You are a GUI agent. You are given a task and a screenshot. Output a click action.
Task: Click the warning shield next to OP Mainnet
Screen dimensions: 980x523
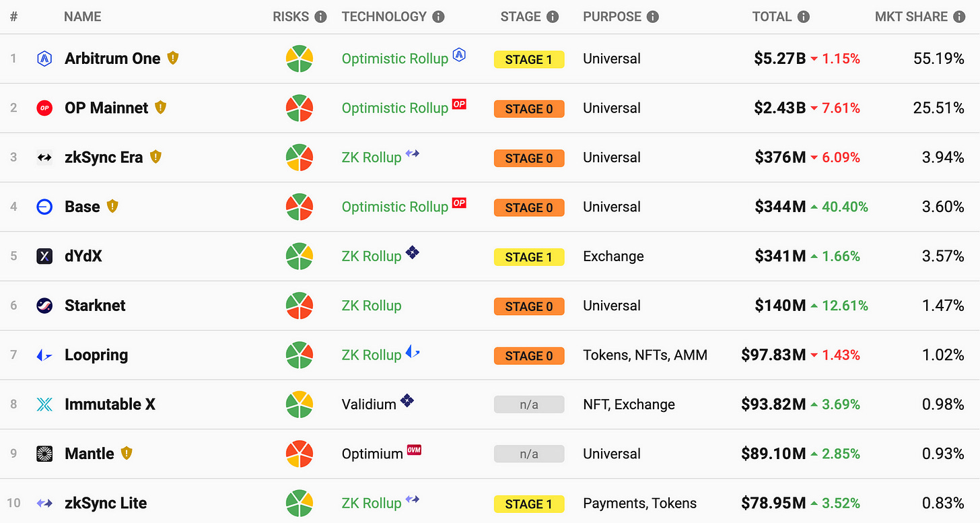point(160,107)
